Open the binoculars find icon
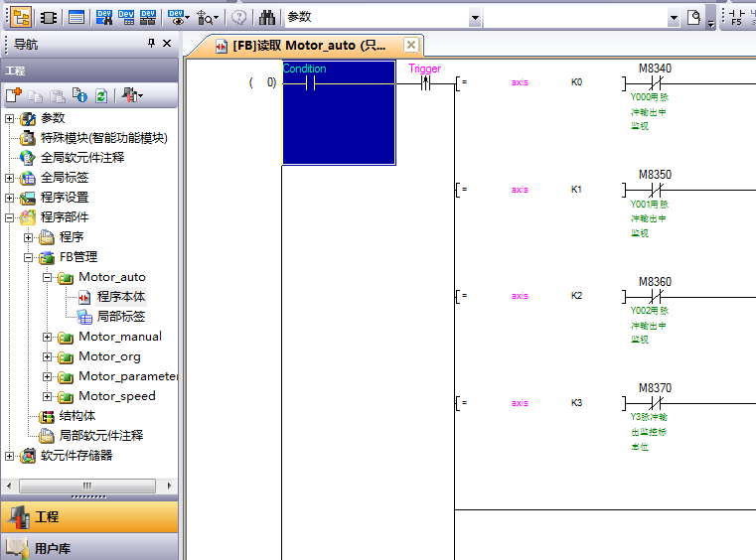This screenshot has width=756, height=560. coord(267,17)
